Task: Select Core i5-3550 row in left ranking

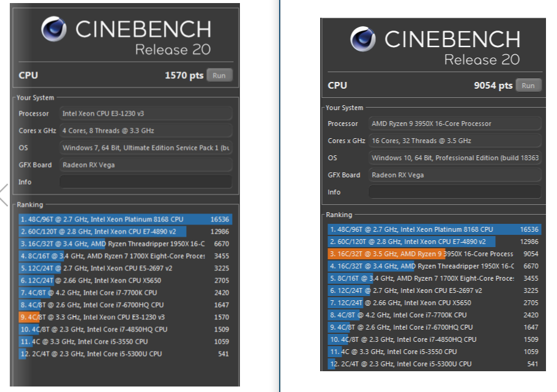Action: 125,342
